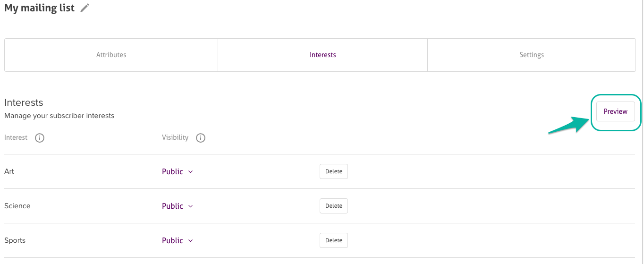Click the pencil icon to rename mailing list

(x=85, y=8)
